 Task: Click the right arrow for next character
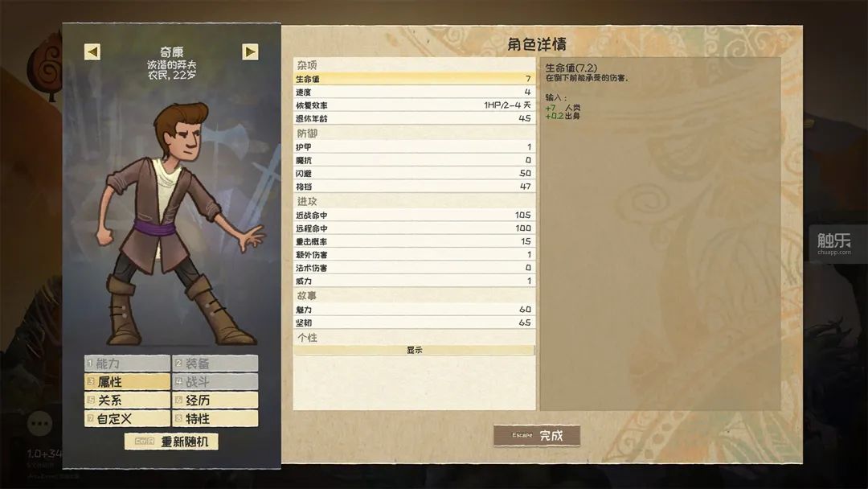(250, 51)
